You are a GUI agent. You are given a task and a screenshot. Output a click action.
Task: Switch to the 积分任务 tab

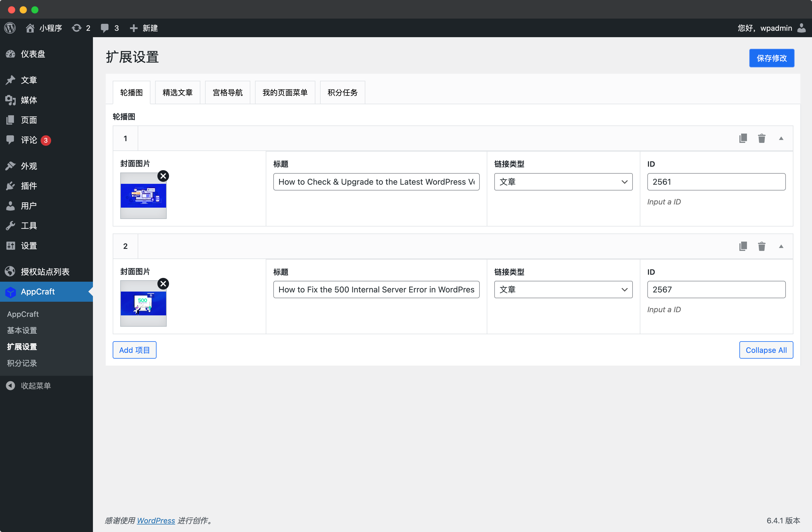click(x=342, y=92)
